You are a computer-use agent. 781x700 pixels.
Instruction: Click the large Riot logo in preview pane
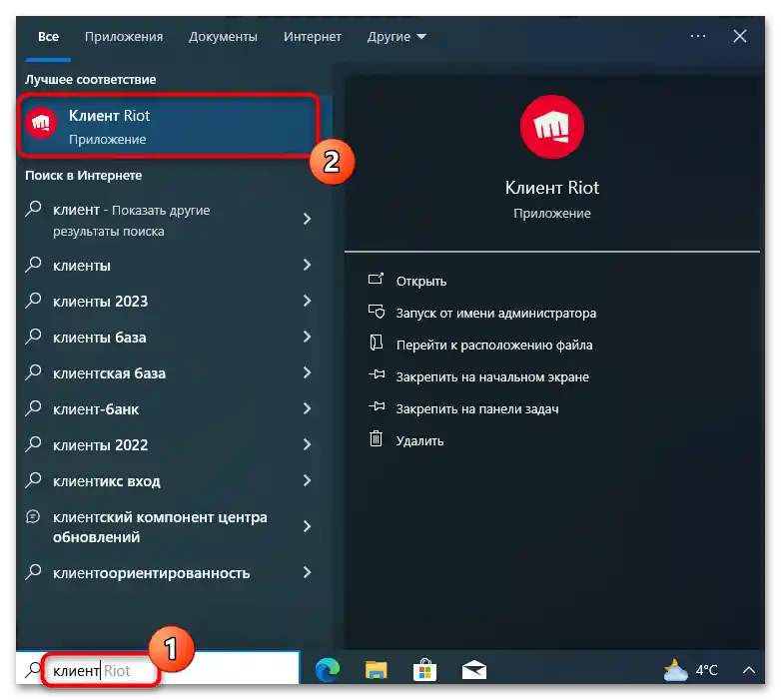coord(552,127)
